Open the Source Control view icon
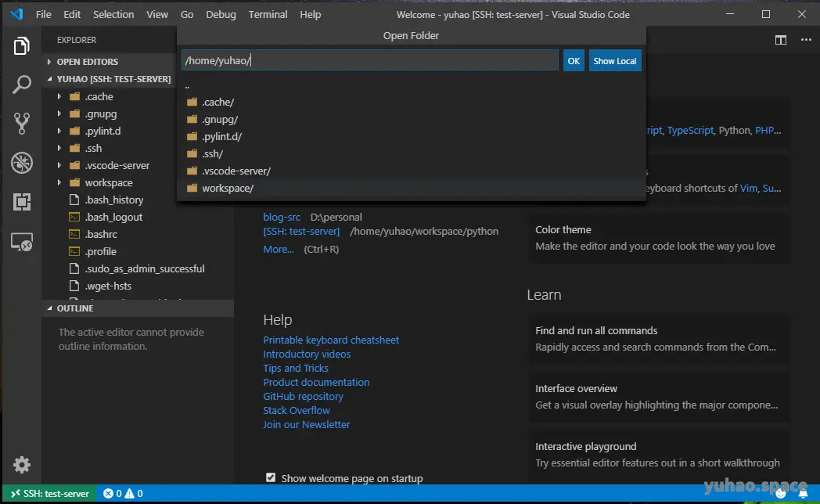The width and height of the screenshot is (820, 504). point(21,124)
